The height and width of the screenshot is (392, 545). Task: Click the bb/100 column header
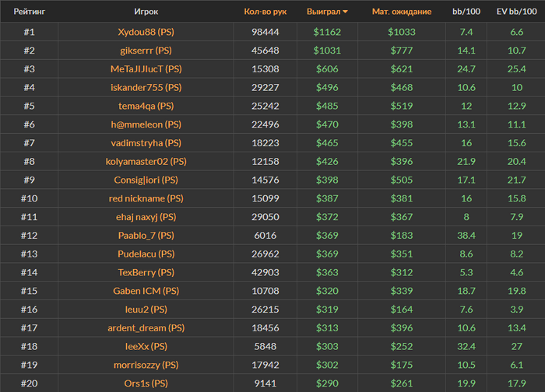pyautogui.click(x=466, y=12)
